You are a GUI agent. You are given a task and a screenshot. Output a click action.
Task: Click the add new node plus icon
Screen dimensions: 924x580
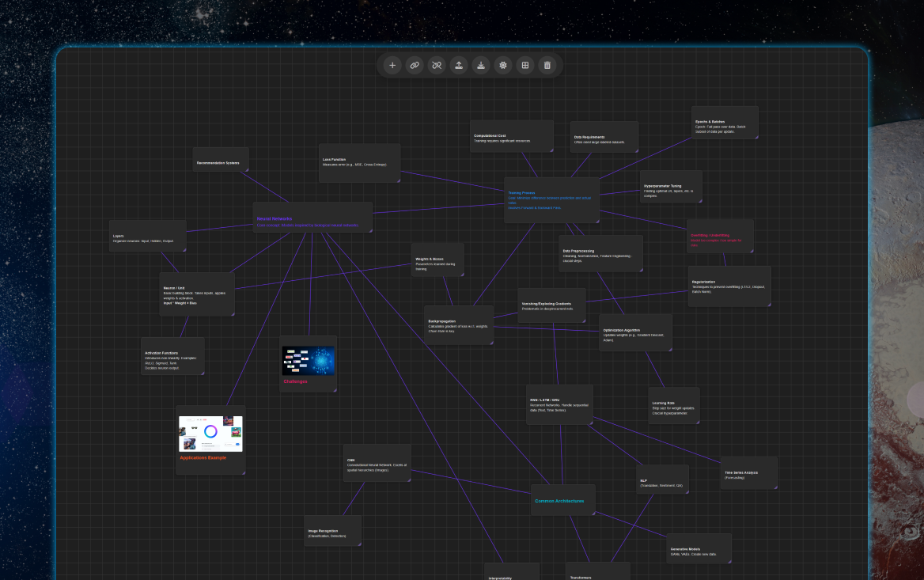point(392,65)
